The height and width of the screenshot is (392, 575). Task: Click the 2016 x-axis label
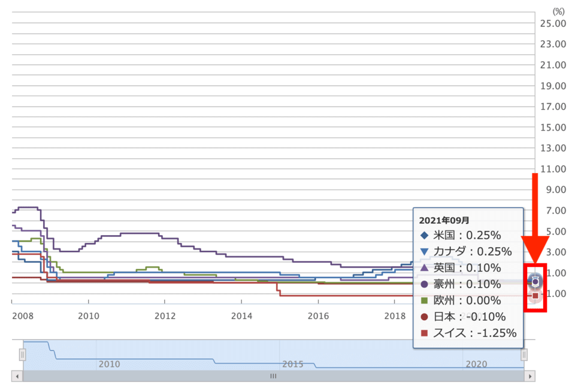(x=318, y=316)
